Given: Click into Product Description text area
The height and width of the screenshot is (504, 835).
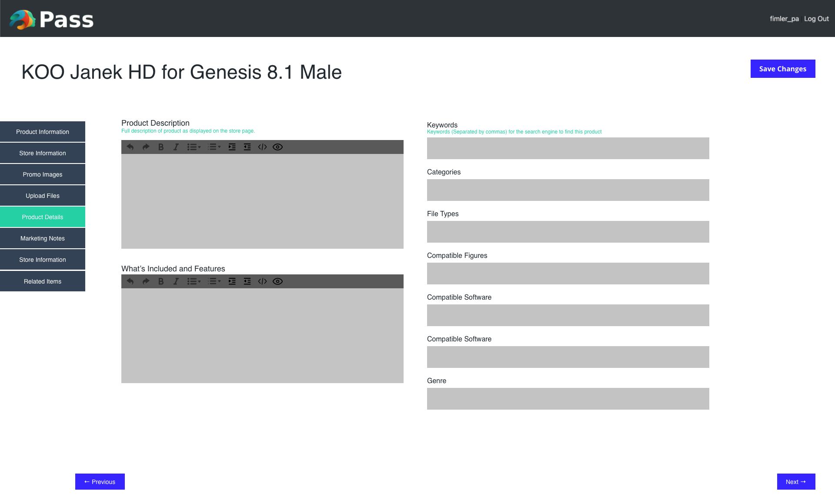Looking at the screenshot, I should [262, 201].
